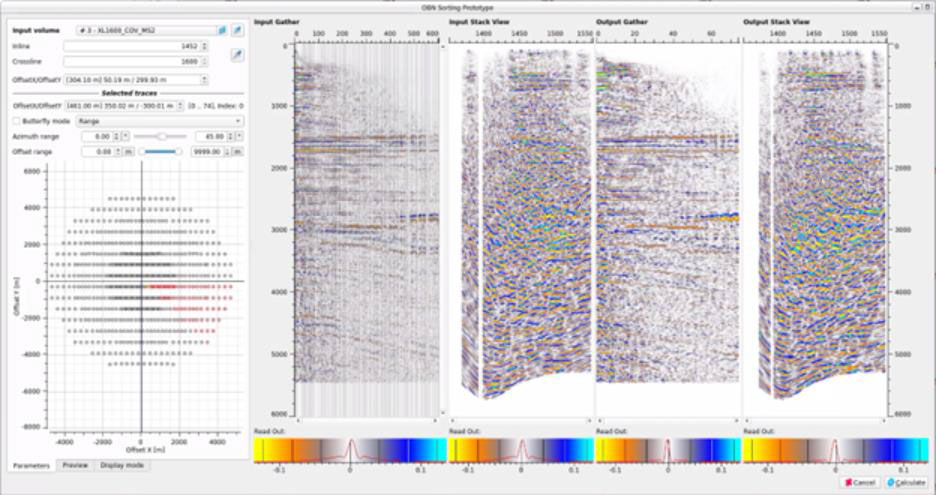This screenshot has height=495, width=936.
Task: Click the Inline value stepper arrows
Action: pyautogui.click(x=205, y=46)
